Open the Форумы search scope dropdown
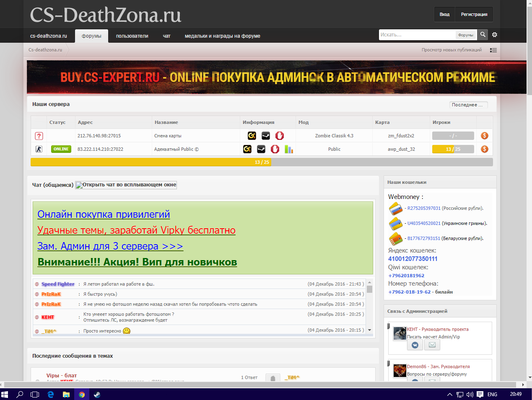This screenshot has height=400, width=532. click(466, 35)
